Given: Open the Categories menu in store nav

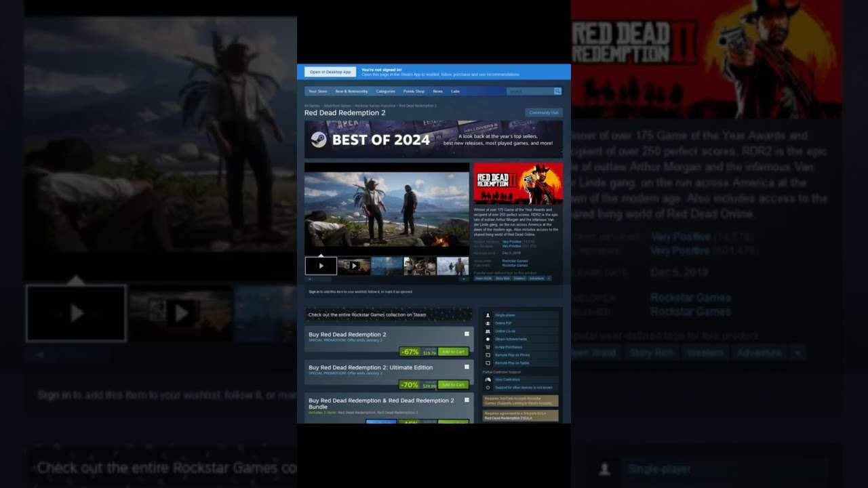Looking at the screenshot, I should (385, 91).
